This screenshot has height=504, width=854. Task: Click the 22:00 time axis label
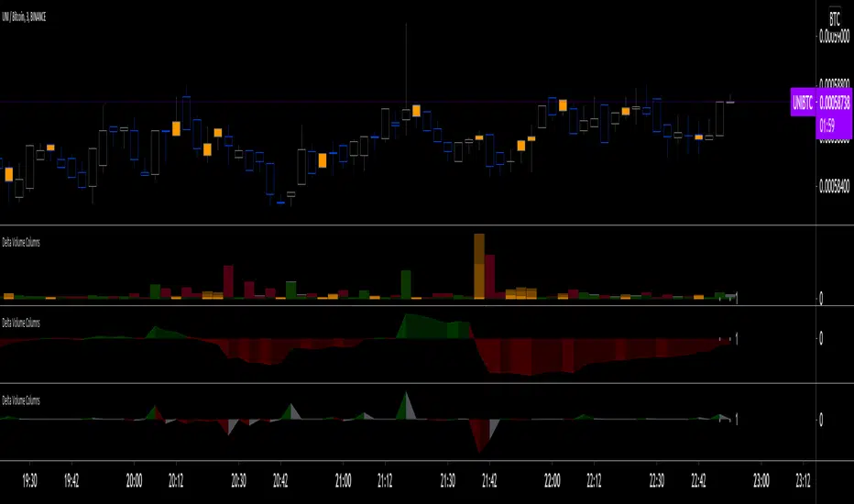(553, 480)
